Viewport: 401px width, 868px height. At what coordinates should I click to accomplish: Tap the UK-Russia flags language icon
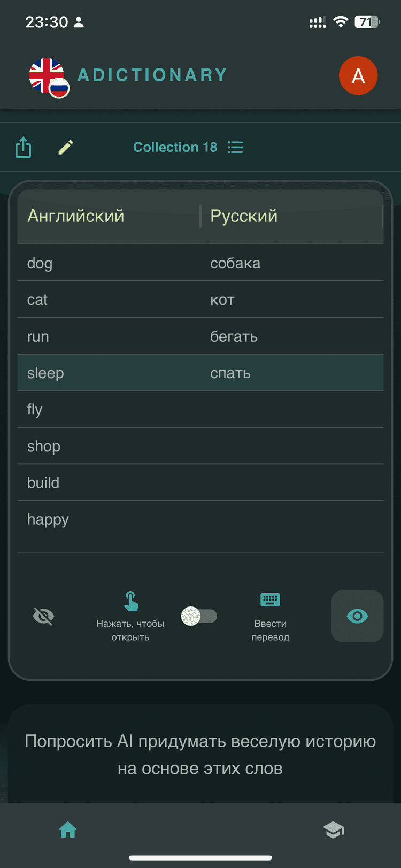tap(49, 77)
